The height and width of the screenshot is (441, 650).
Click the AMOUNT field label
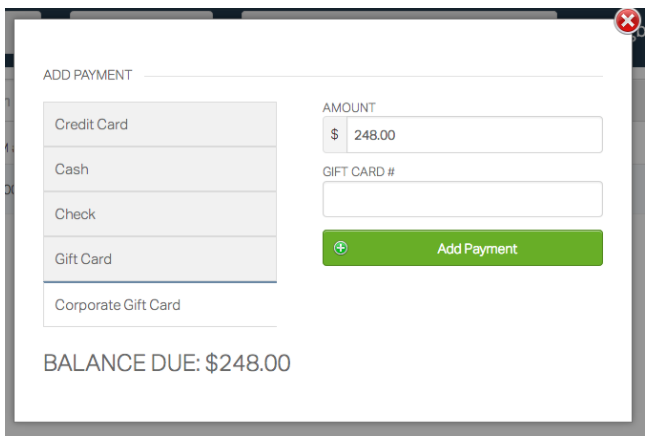click(x=349, y=107)
